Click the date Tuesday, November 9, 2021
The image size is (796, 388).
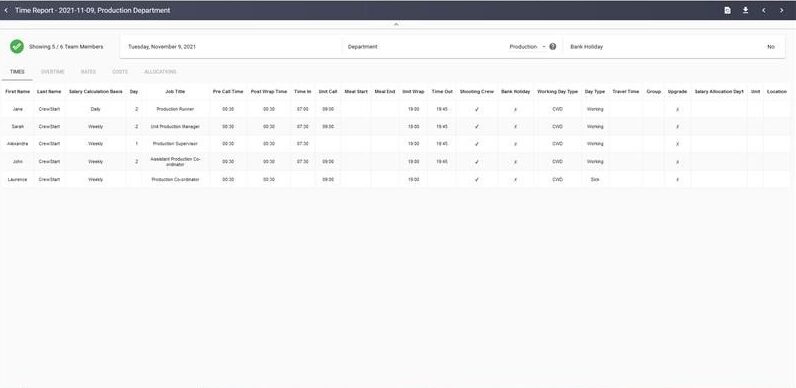[x=161, y=46]
